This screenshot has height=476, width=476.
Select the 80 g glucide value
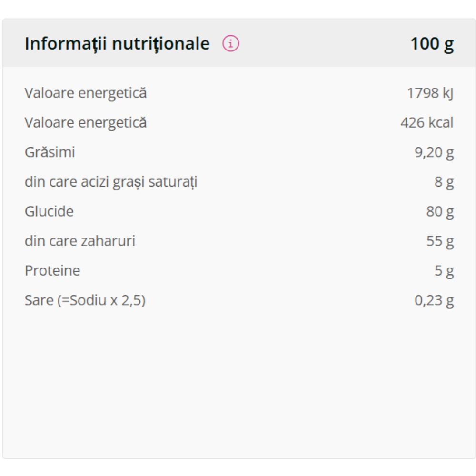pos(440,211)
